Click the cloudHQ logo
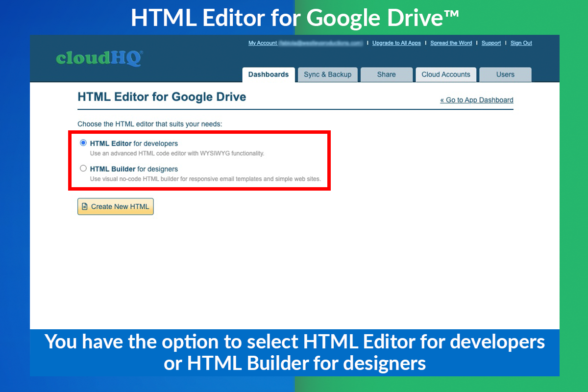The image size is (588, 392). [99, 58]
